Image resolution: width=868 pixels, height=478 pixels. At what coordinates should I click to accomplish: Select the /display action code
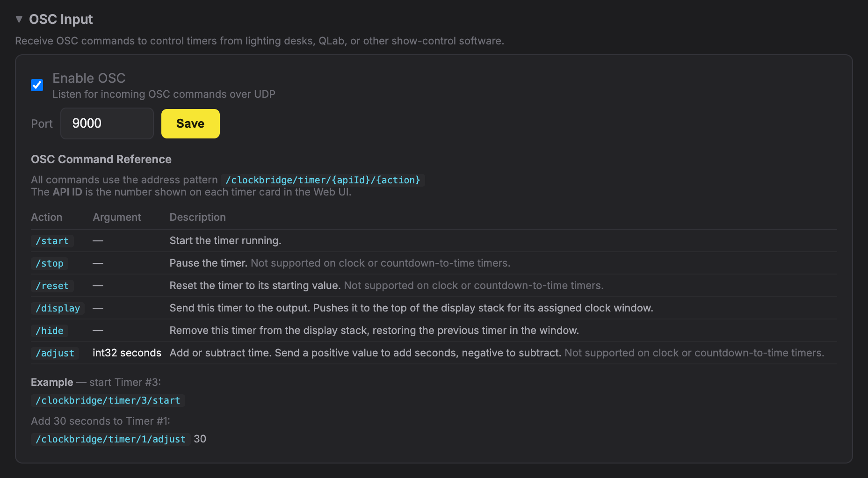(x=58, y=308)
